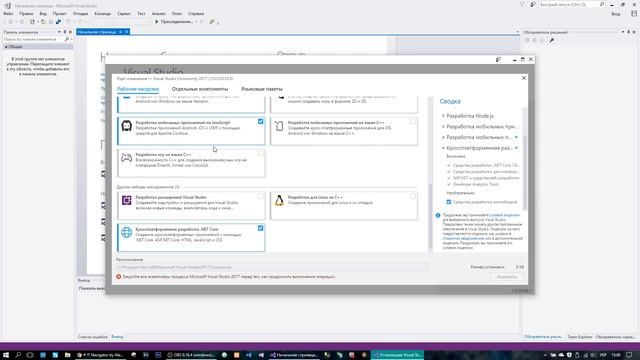Open the Команда menu

pos(102,13)
